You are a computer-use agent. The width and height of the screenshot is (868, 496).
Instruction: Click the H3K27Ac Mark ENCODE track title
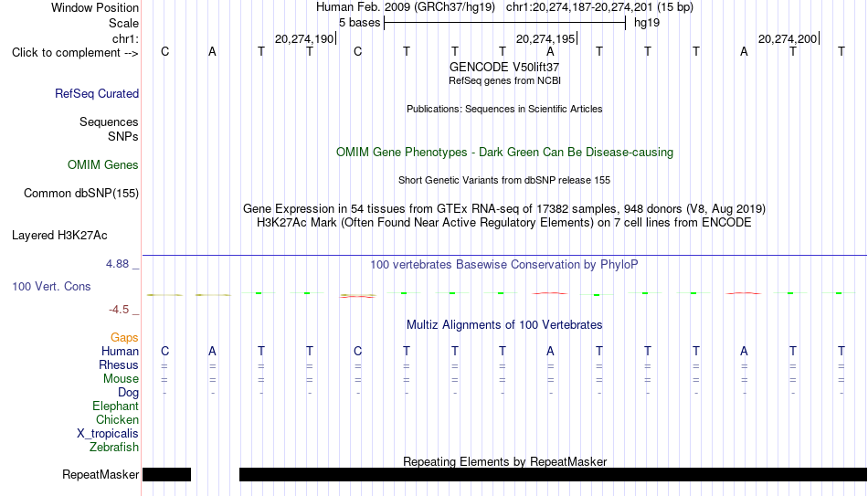coord(504,223)
